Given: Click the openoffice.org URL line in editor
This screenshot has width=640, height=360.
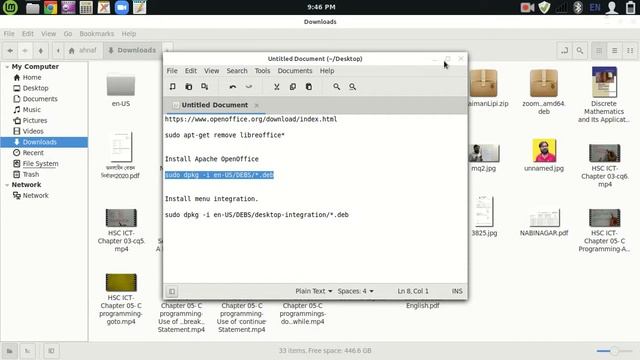Looking at the screenshot, I should click(x=251, y=119).
